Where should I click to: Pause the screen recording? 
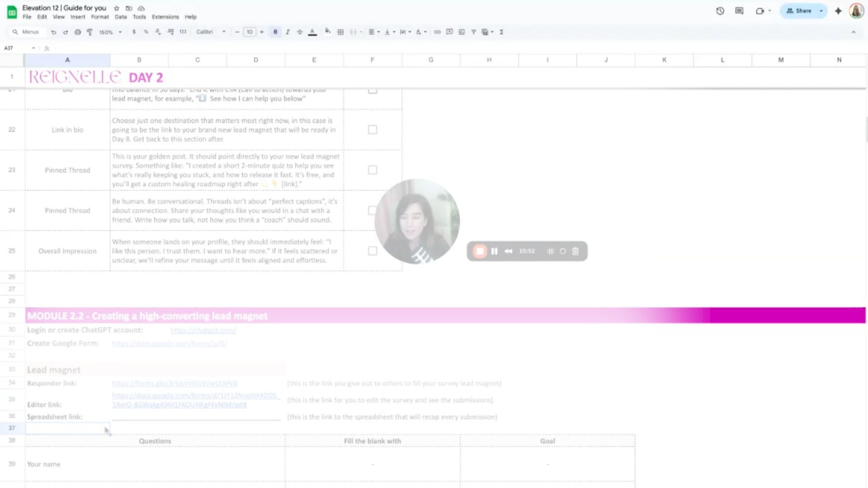coord(494,251)
